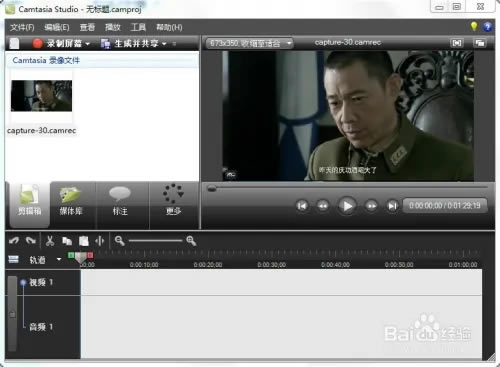Switch to the 剪辑箱 tab

coord(29,204)
